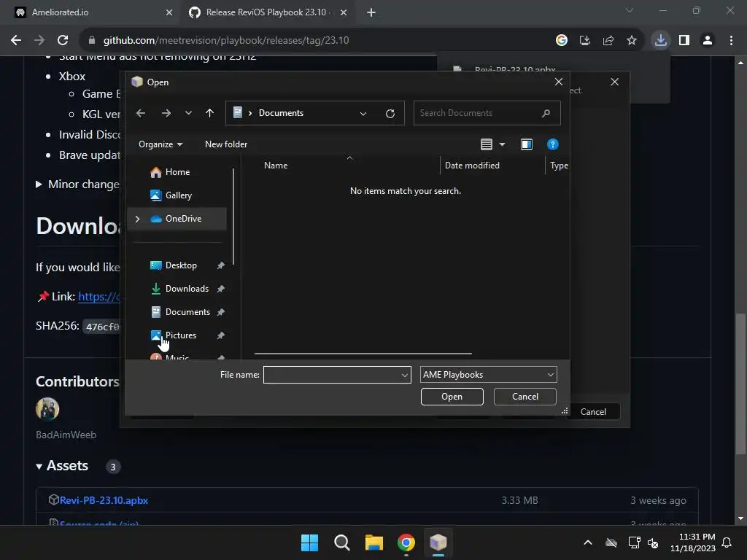747x560 pixels.
Task: Click the navigation pane scrollbar
Action: click(233, 217)
